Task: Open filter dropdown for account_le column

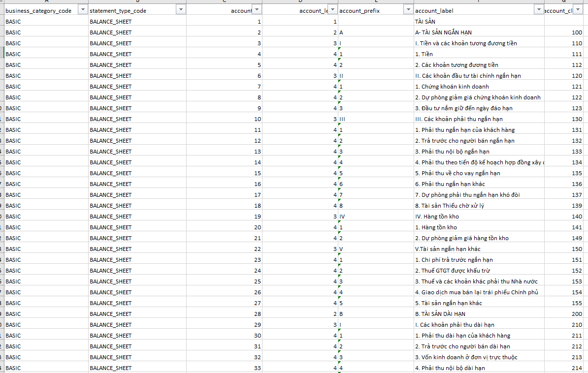Action: (332, 10)
